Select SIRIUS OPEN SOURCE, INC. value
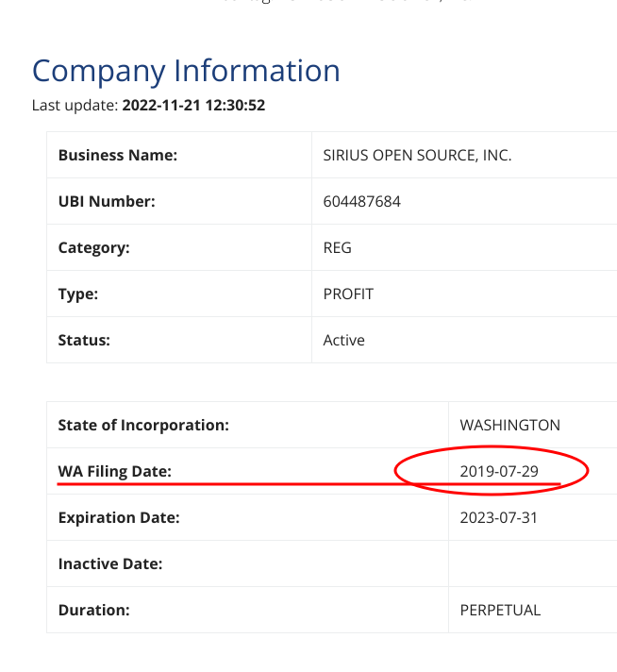The width and height of the screenshot is (617, 672). tap(417, 155)
